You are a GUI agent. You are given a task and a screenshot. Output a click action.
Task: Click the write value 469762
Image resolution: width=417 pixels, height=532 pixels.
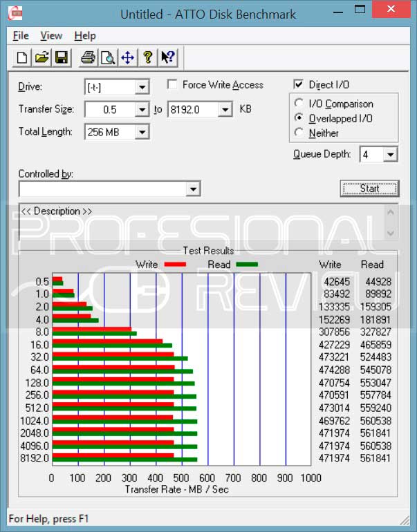[334, 421]
